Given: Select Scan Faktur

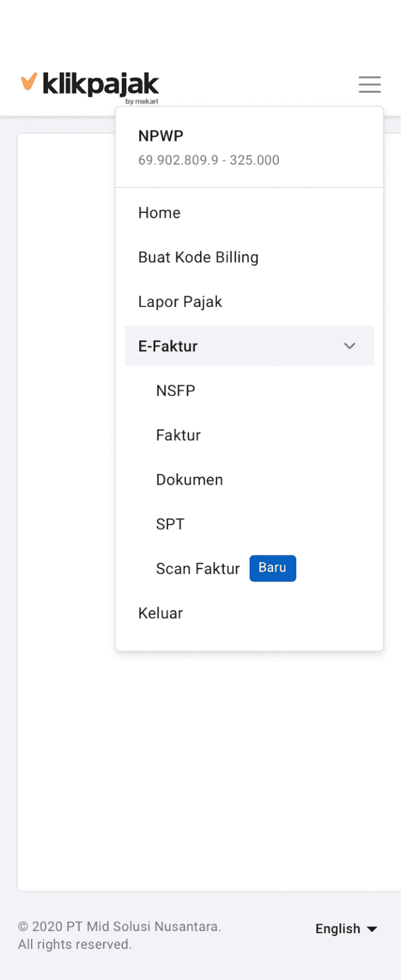Looking at the screenshot, I should pos(198,568).
